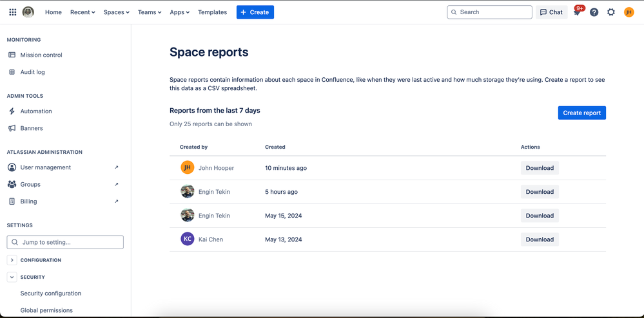Open Security configuration setting
Screen dimensions: 644x318
pyautogui.click(x=50, y=294)
